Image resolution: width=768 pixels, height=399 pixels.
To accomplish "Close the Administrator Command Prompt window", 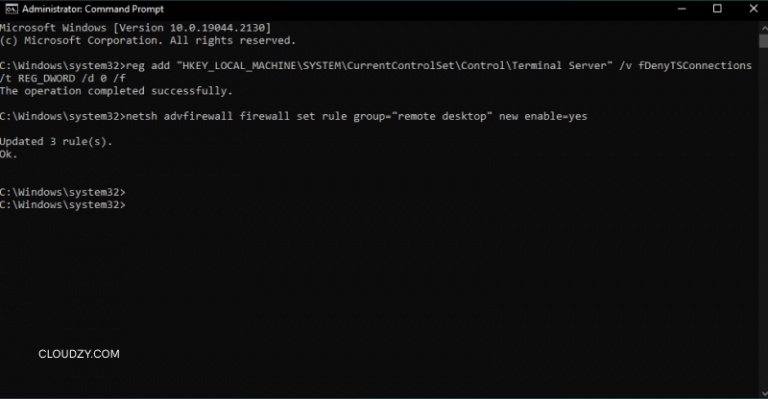I will click(x=753, y=9).
